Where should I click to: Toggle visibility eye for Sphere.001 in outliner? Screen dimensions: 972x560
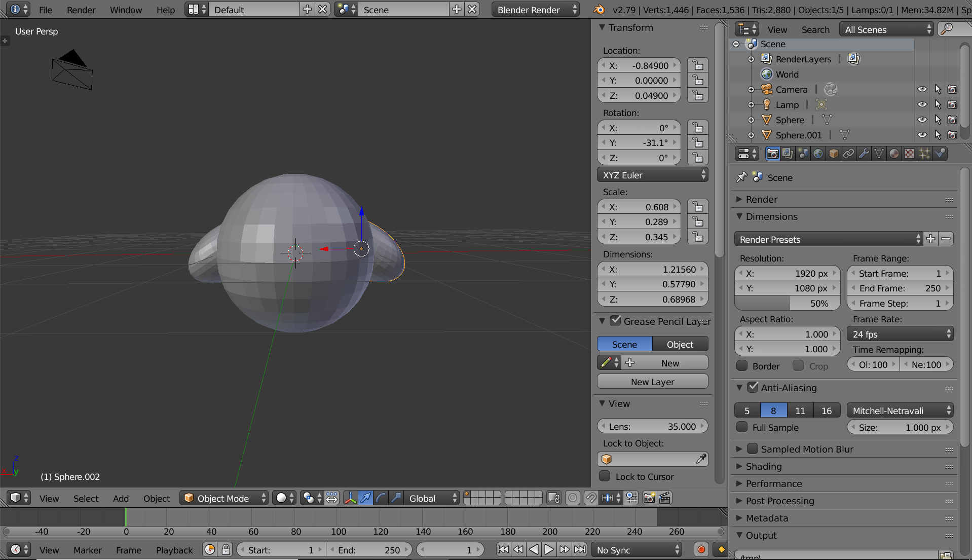tap(922, 135)
